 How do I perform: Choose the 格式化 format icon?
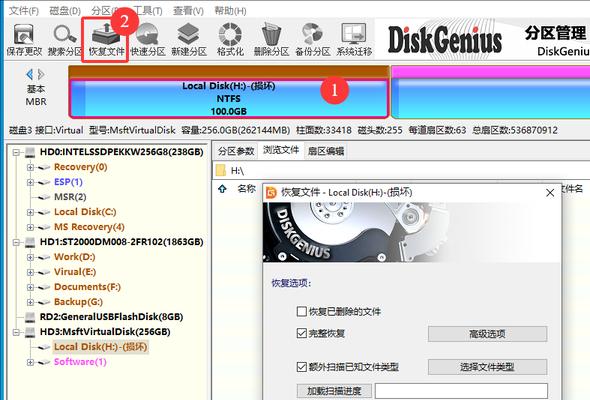pos(230,40)
